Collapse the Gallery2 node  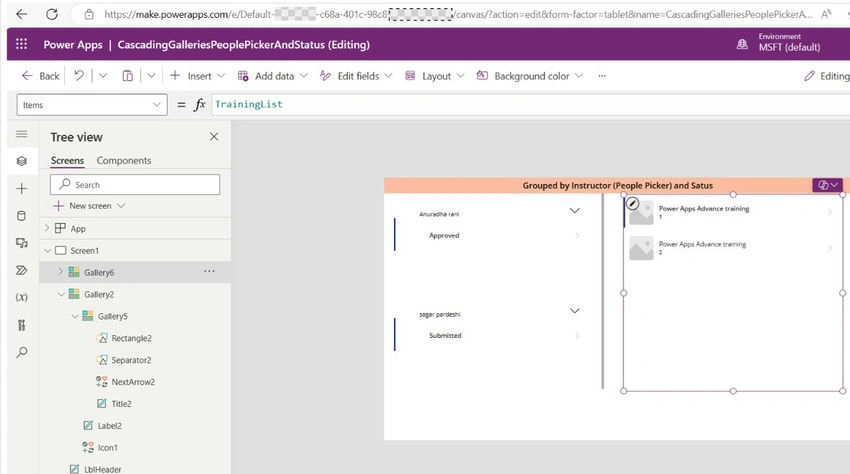(x=61, y=294)
